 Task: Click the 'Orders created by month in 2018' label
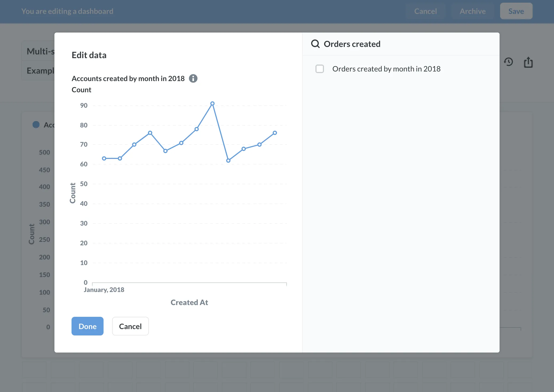(x=386, y=69)
